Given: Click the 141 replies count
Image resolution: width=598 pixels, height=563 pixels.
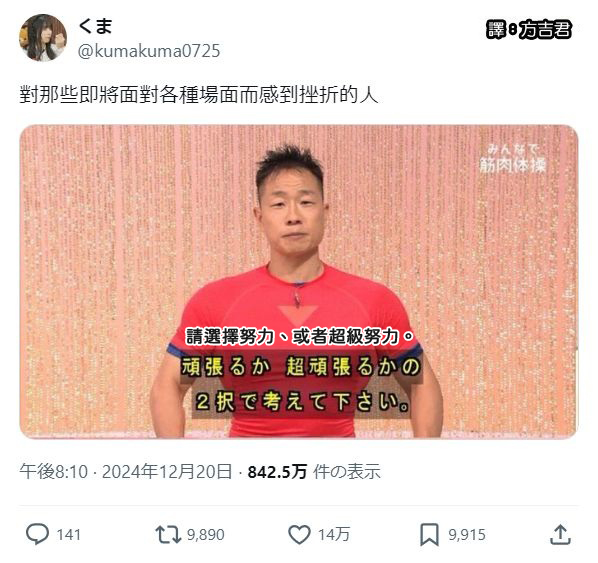Looking at the screenshot, I should pos(69,535).
